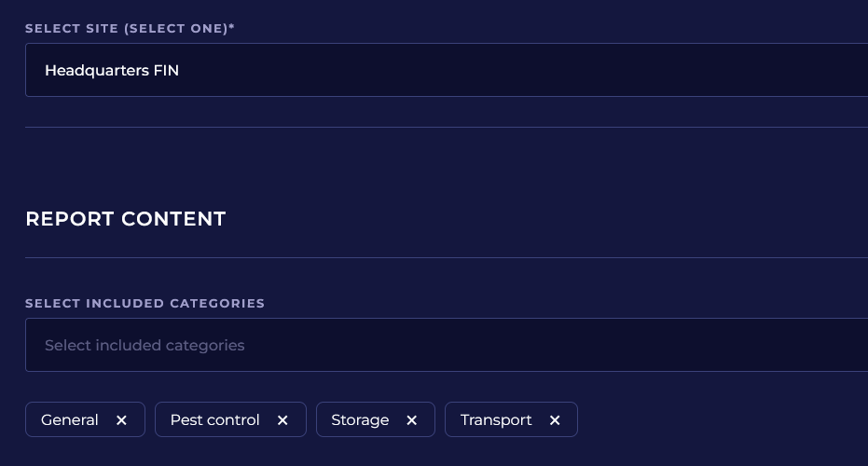The width and height of the screenshot is (868, 466).
Task: Click the Pest control chip label
Action: click(x=214, y=420)
